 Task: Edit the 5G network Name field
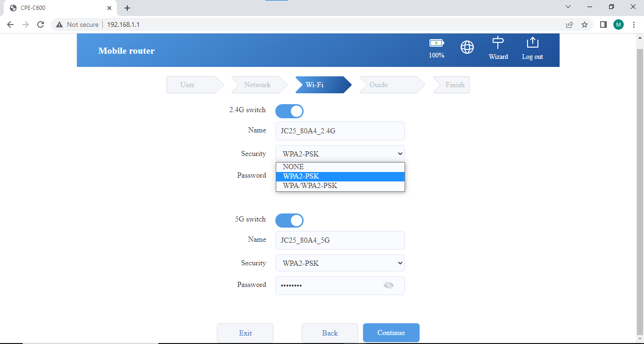pos(340,240)
